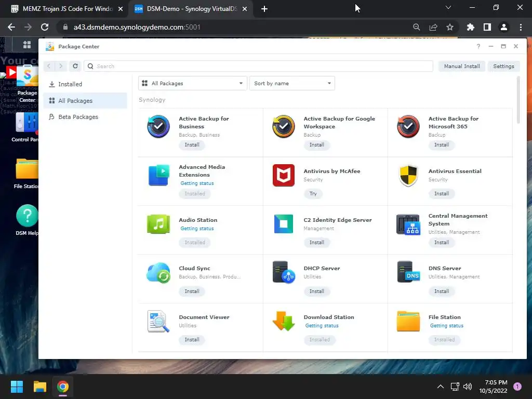
Task: Install Active Backup for Google Workspace
Action: 316,145
